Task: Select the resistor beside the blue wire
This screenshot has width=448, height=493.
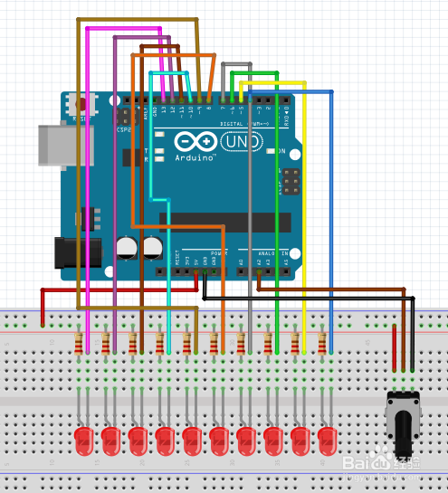Action: pos(322,344)
